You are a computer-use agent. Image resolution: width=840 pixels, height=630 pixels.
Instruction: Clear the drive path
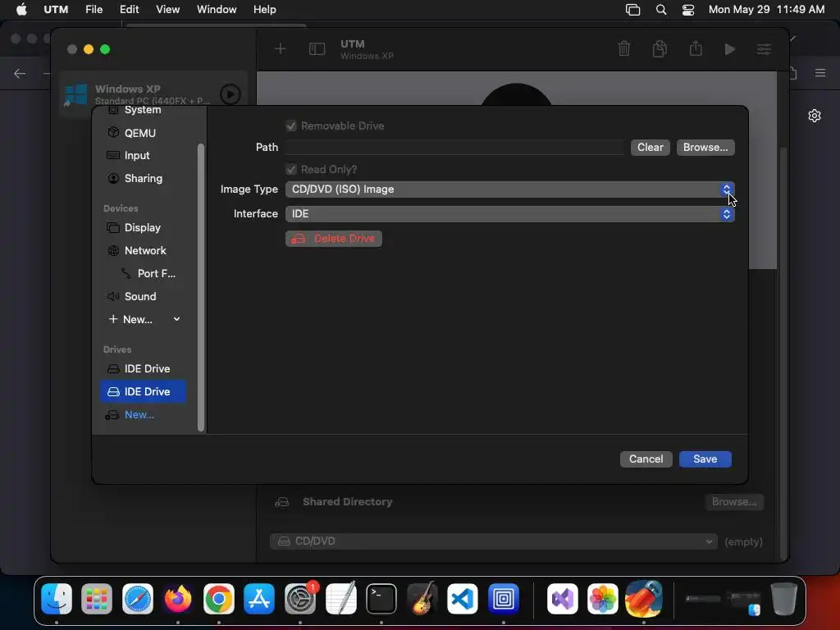(651, 148)
